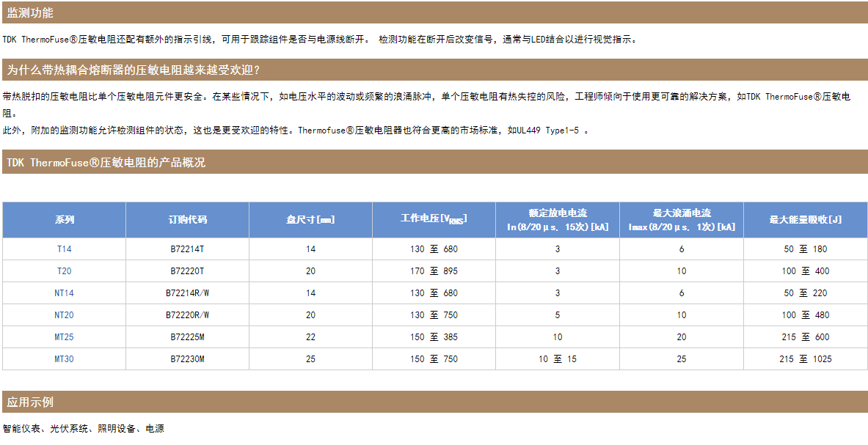Click voltage range 170 至 895
Viewport: 868px width, 445px height.
434,271
